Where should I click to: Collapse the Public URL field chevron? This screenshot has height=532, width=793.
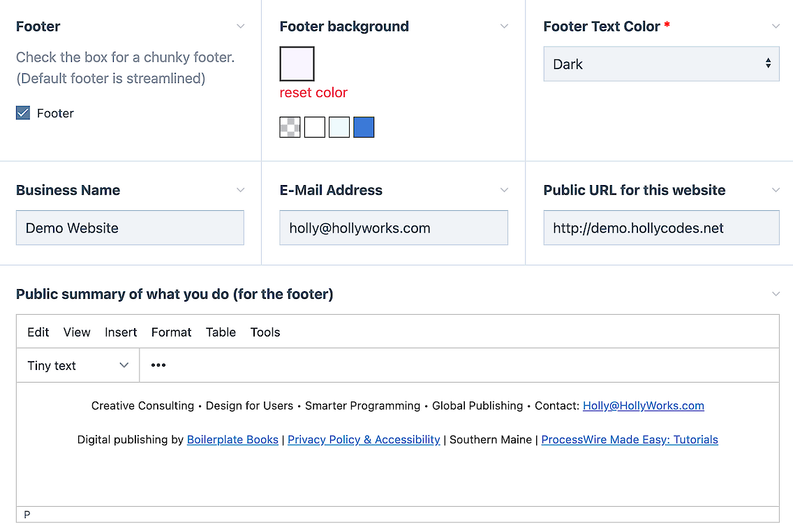pos(776,190)
